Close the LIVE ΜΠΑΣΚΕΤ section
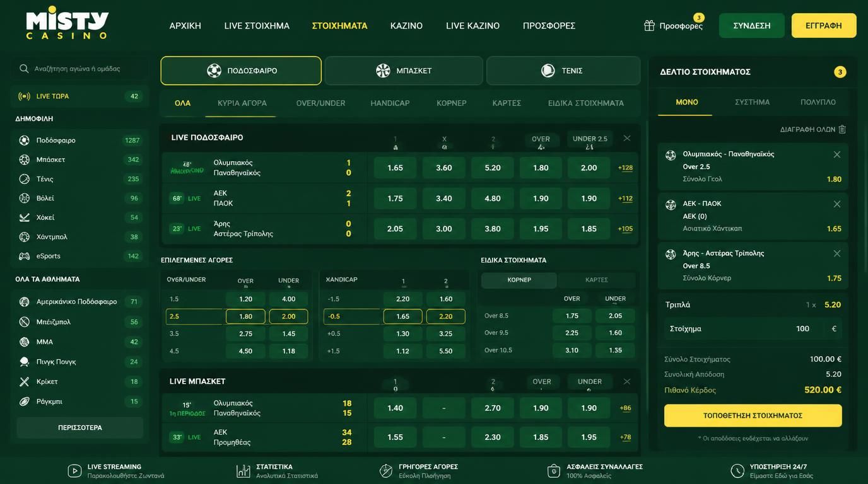Viewport: 868px width, 484px height. pos(626,381)
